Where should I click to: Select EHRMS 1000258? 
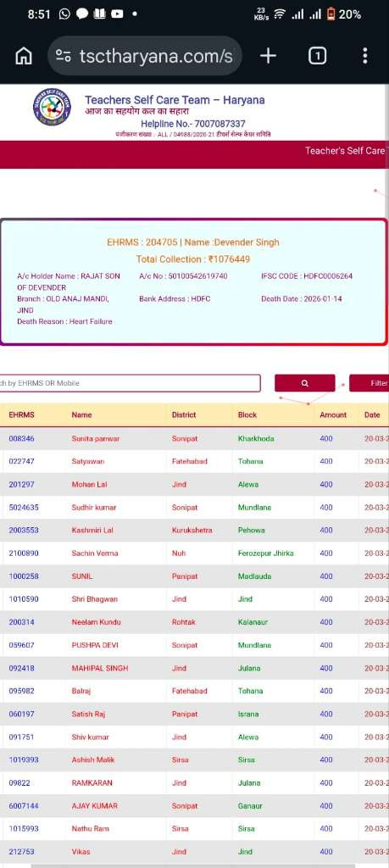point(24,576)
